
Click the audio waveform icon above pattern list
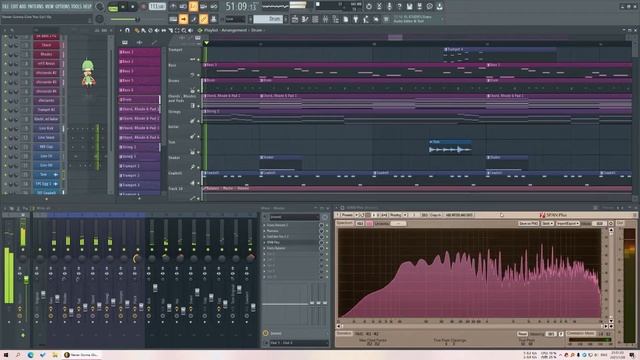tap(139, 42)
